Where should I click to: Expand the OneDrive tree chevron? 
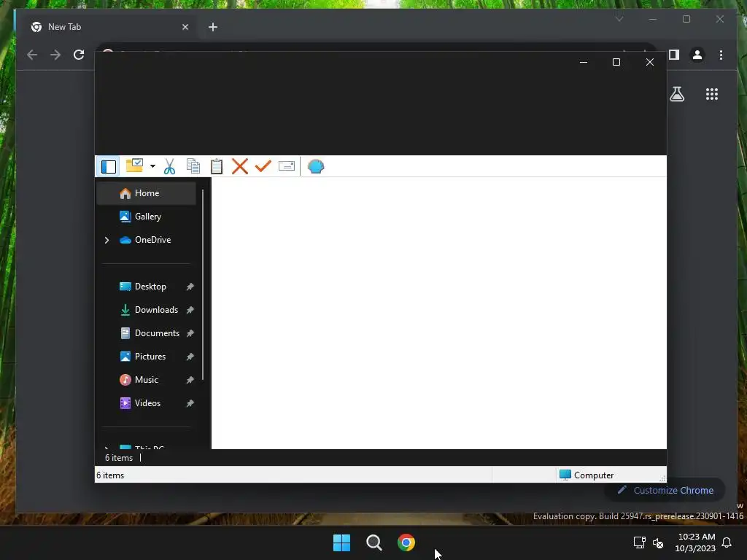tap(107, 241)
